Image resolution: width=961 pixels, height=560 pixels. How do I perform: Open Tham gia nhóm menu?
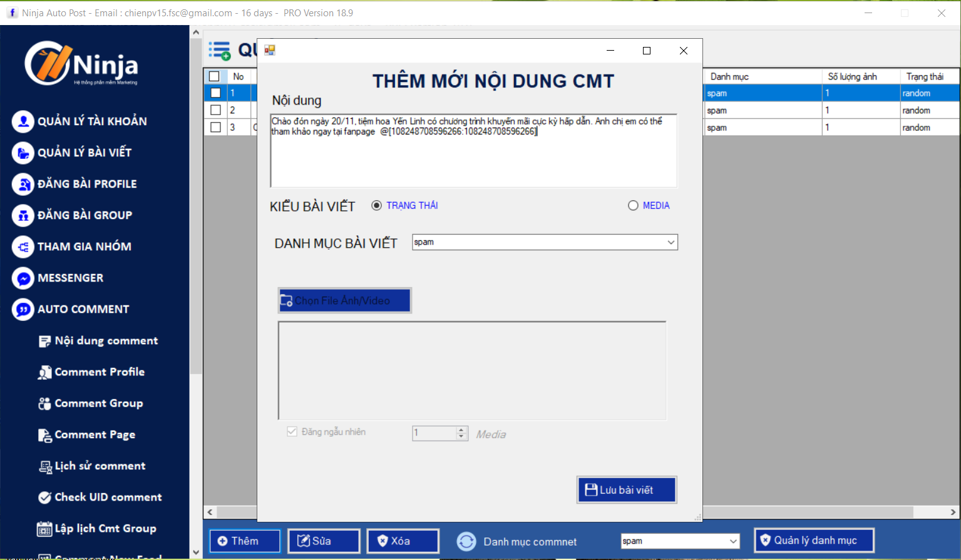pos(85,247)
